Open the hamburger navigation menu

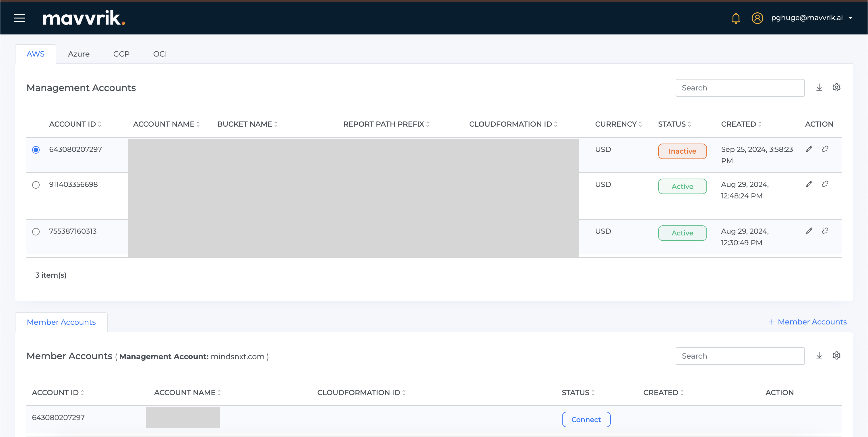[x=20, y=18]
